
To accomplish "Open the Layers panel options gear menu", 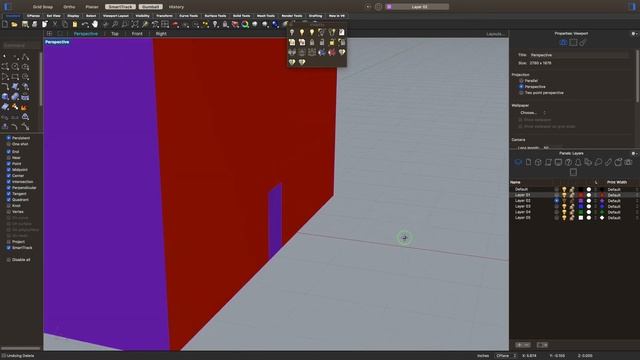I will pos(634,153).
